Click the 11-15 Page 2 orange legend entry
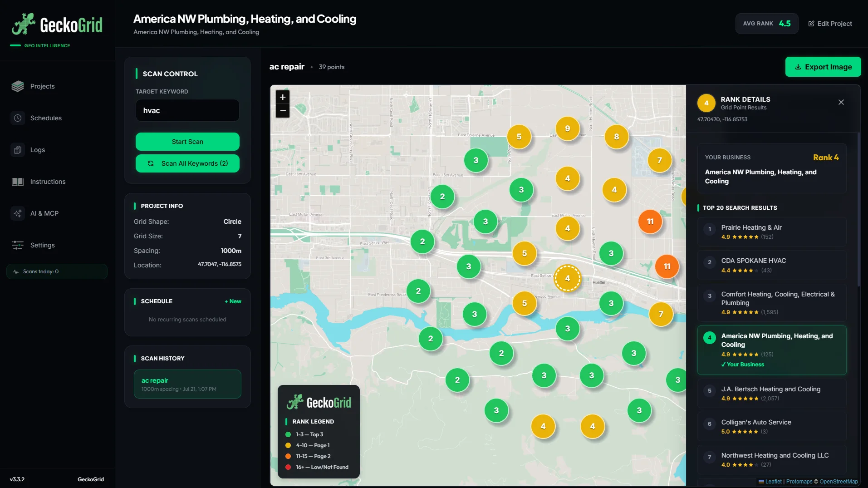The height and width of the screenshot is (488, 868). (308, 456)
